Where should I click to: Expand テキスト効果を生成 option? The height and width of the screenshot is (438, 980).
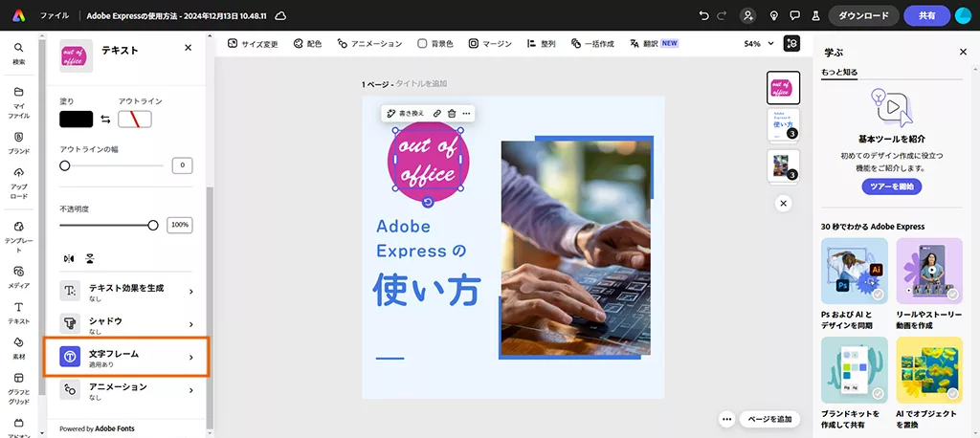[x=126, y=291]
